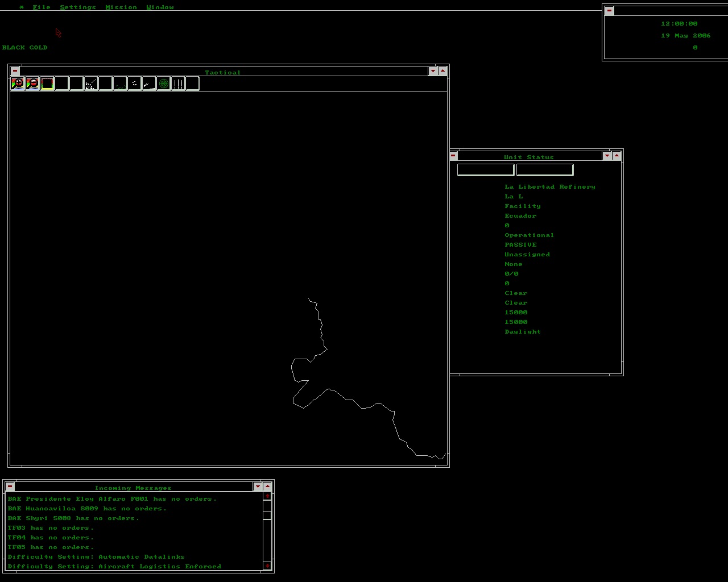Image resolution: width=728 pixels, height=582 pixels.
Task: Select the 'BAE Presidente Eloy Alfaro F001' message
Action: click(112, 498)
